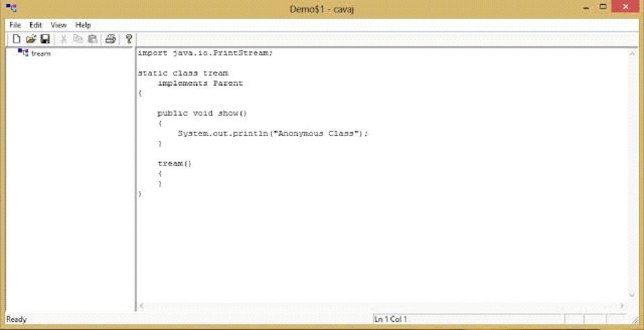Open the Edit menu
Screen dimensions: 644x330
[36, 25]
